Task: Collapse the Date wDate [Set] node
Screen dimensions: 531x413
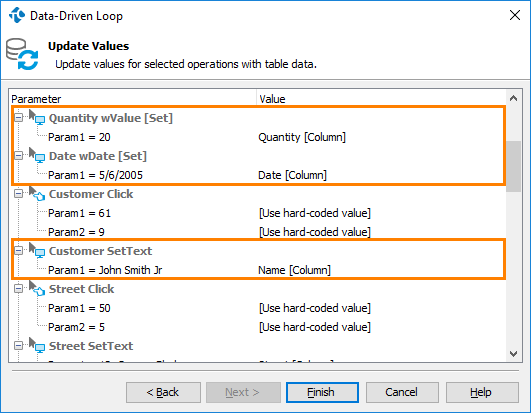Action: pyautogui.click(x=19, y=155)
